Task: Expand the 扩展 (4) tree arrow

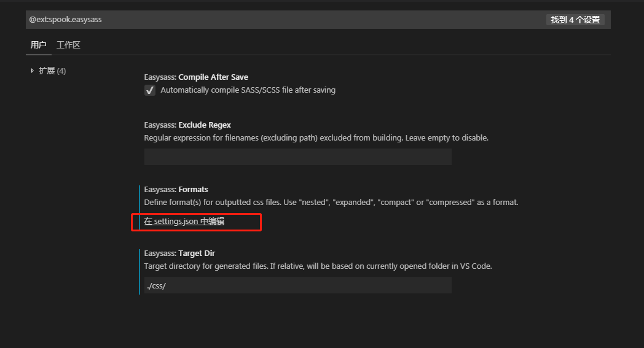Action: tap(33, 71)
